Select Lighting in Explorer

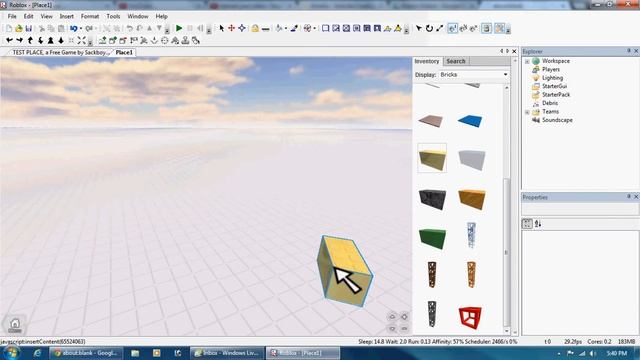552,78
